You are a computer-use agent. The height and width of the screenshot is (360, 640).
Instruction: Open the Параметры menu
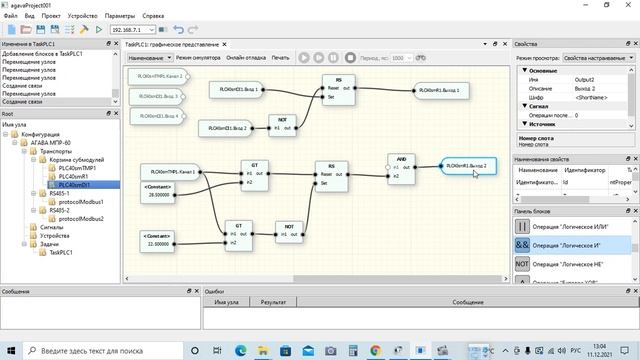[x=120, y=16]
